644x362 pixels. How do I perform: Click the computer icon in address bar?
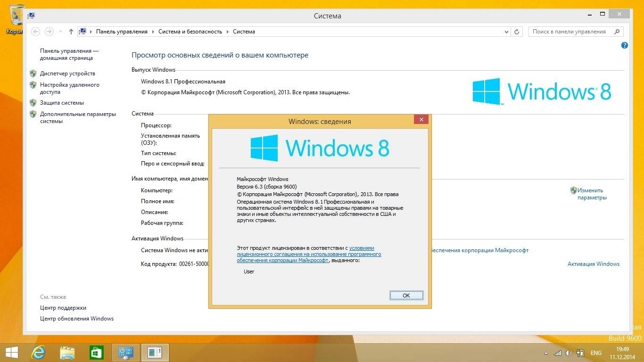pyautogui.click(x=83, y=32)
